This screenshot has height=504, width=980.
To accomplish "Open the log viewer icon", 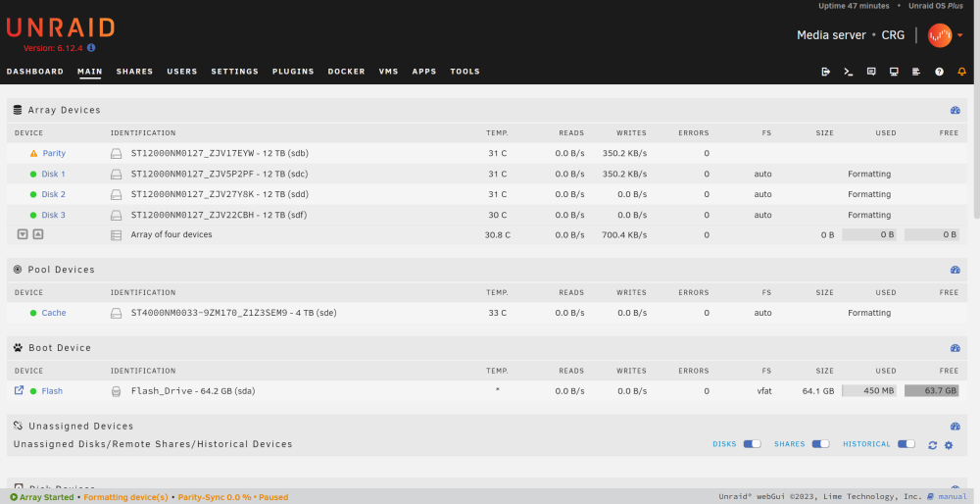I will coord(916,72).
